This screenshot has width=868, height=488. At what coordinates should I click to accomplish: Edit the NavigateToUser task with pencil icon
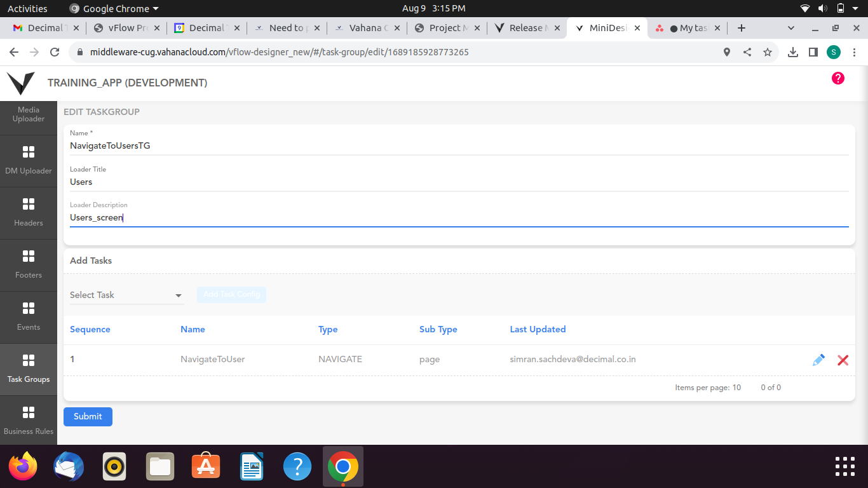[x=818, y=360]
